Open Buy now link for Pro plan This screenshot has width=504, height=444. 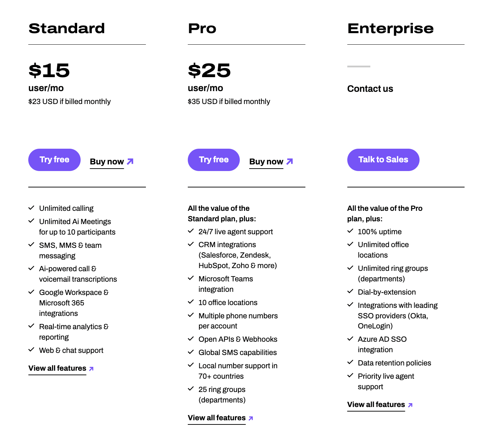coord(266,162)
